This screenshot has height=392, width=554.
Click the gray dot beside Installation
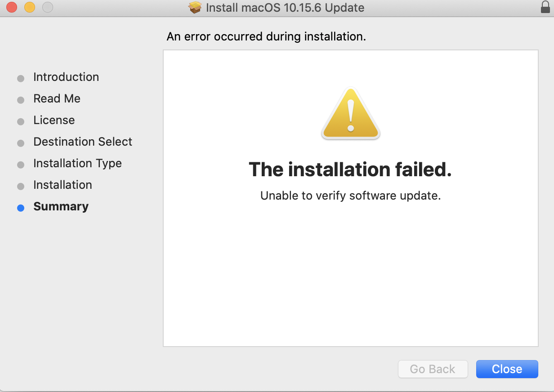point(20,186)
